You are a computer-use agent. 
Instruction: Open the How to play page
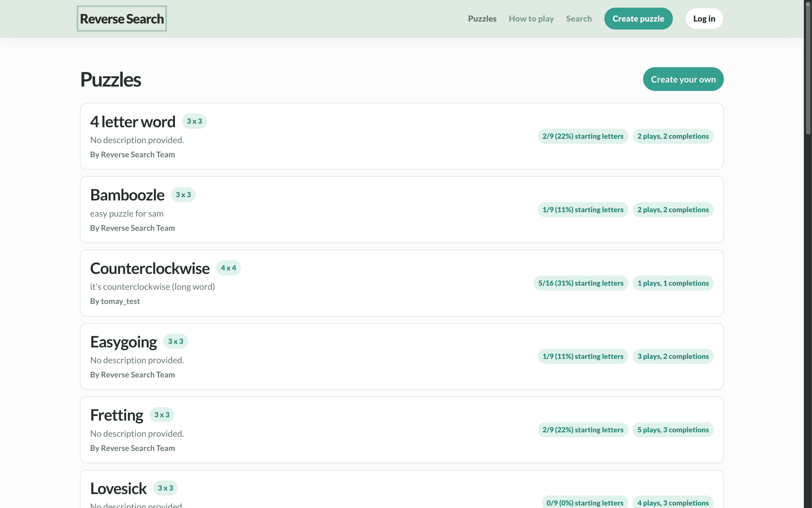point(531,19)
